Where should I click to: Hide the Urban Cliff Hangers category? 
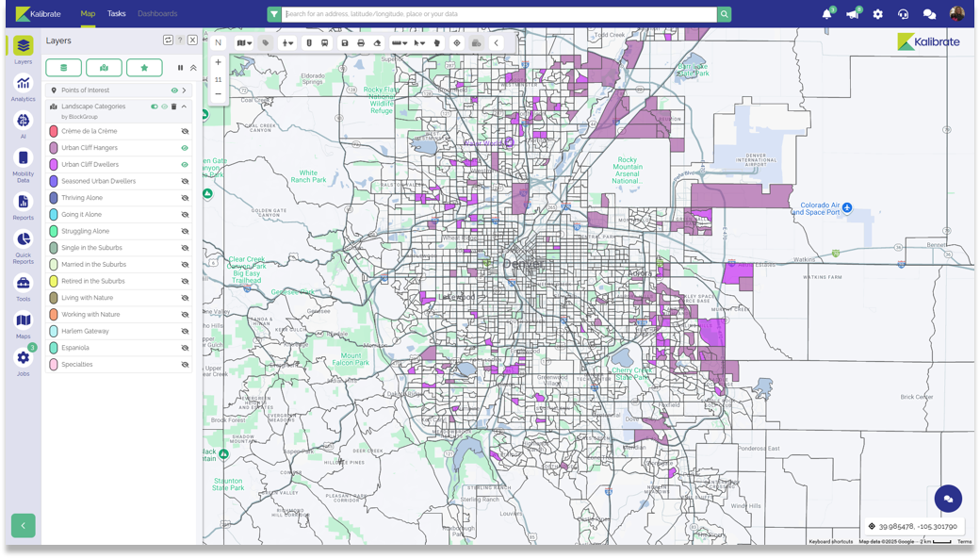pos(185,148)
